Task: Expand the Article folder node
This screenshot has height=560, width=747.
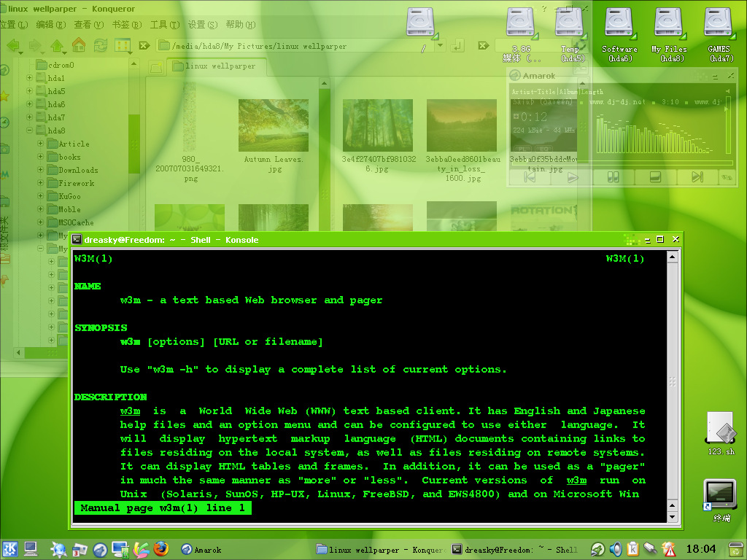Action: pyautogui.click(x=41, y=144)
